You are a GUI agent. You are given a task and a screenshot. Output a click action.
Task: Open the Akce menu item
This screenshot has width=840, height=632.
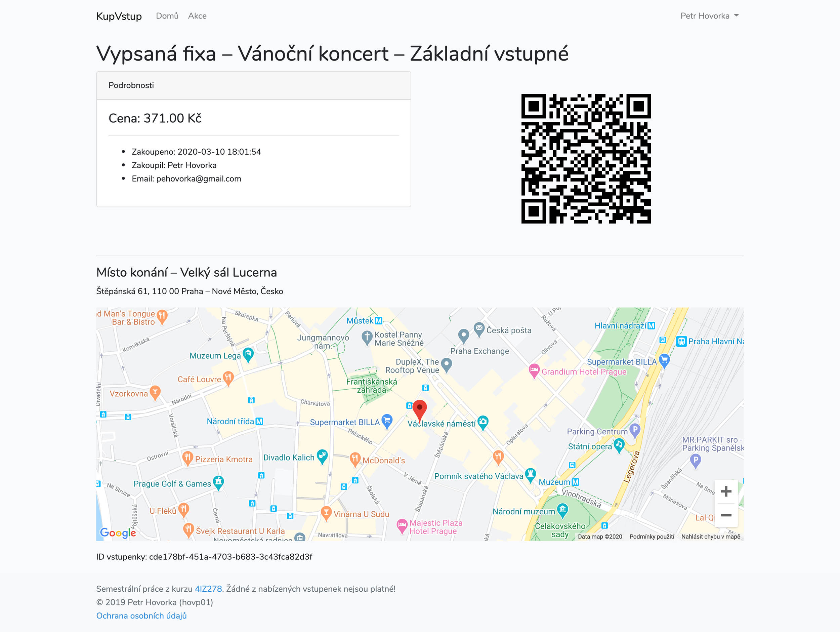pyautogui.click(x=198, y=16)
